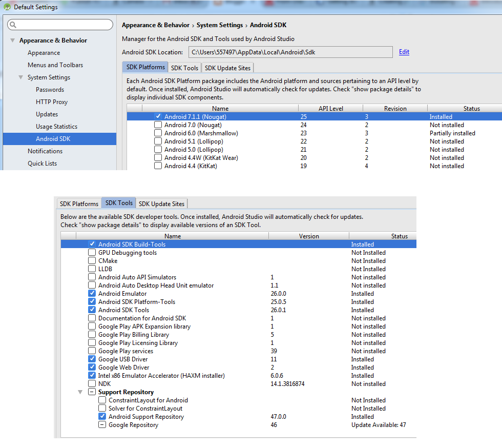Sort SDK tools by Version column header

(x=308, y=236)
